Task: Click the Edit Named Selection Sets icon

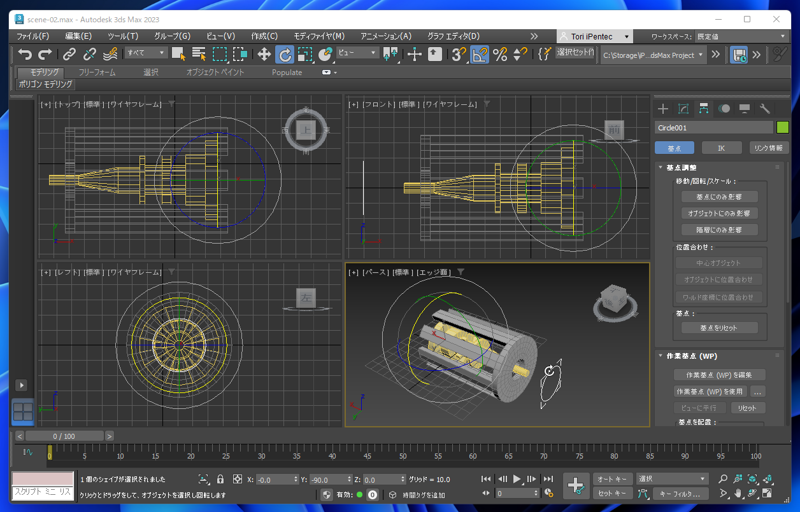Action: point(544,54)
